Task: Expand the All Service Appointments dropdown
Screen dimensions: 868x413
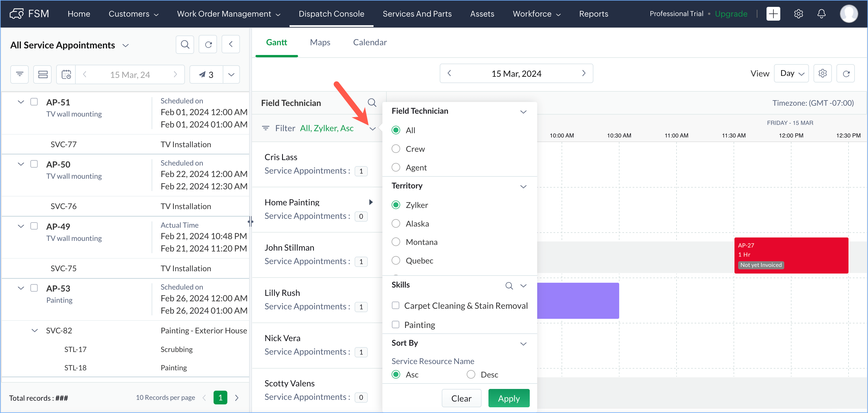Action: (126, 46)
